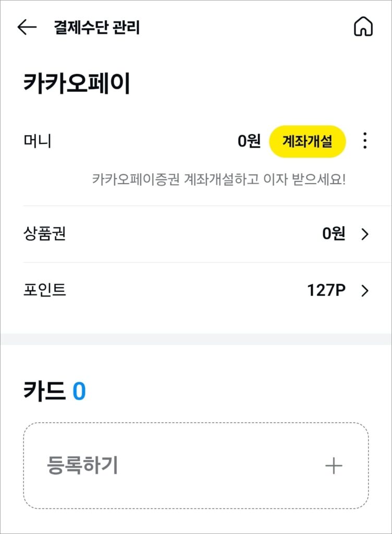Tap the 결제수단 관리 page title
Screen dimensions: 392x534
[x=96, y=27]
